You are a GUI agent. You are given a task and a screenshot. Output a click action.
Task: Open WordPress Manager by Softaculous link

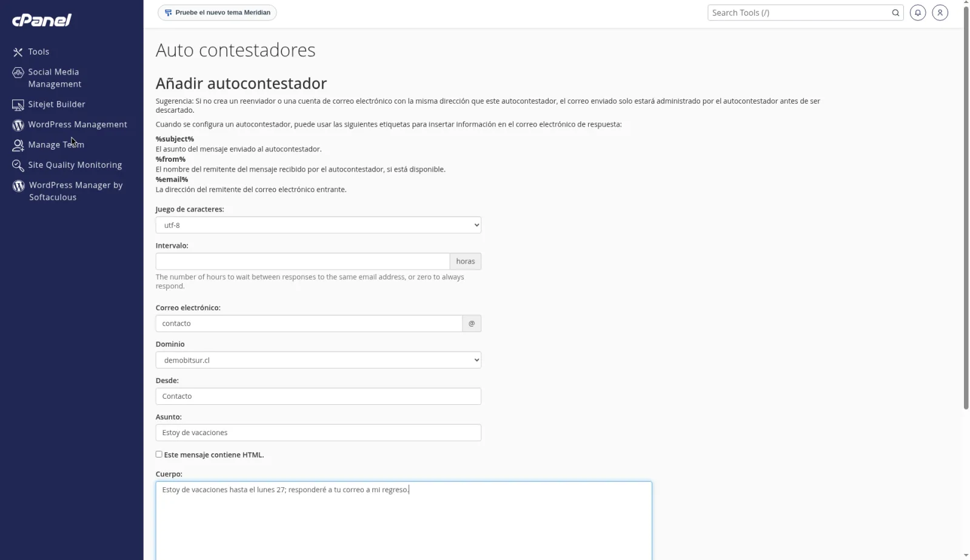76,191
